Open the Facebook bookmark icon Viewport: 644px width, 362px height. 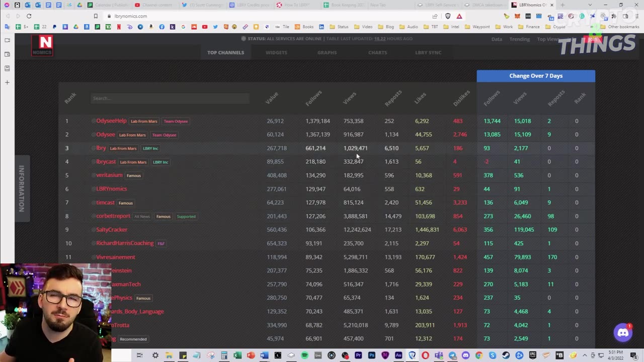162,27
